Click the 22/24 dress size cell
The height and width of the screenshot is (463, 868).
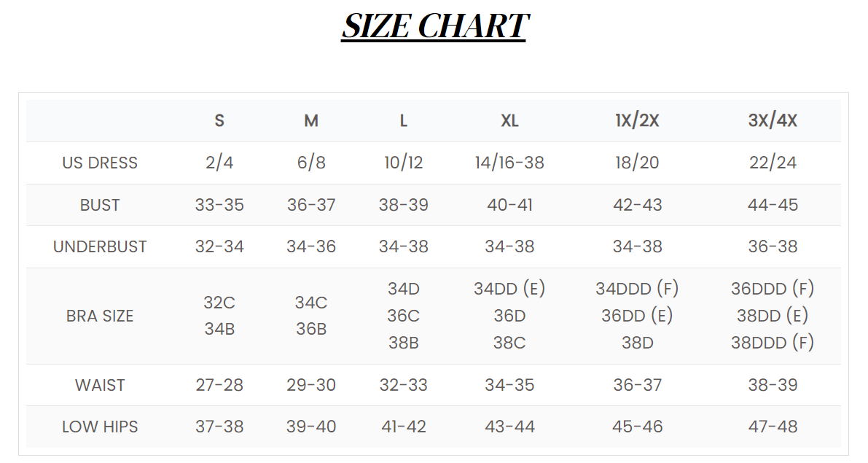773,163
